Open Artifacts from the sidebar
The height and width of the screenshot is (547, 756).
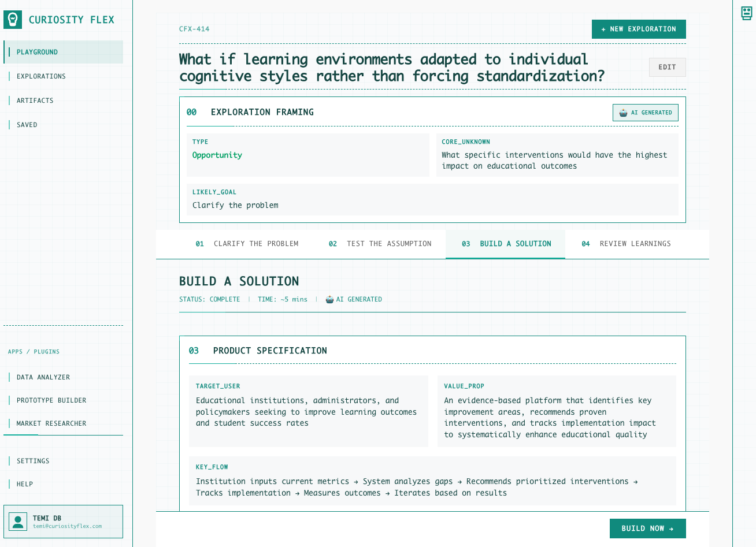tap(35, 101)
